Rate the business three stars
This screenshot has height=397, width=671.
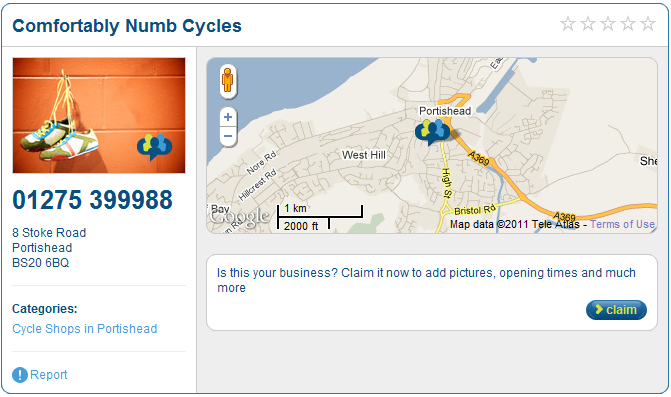[x=608, y=24]
